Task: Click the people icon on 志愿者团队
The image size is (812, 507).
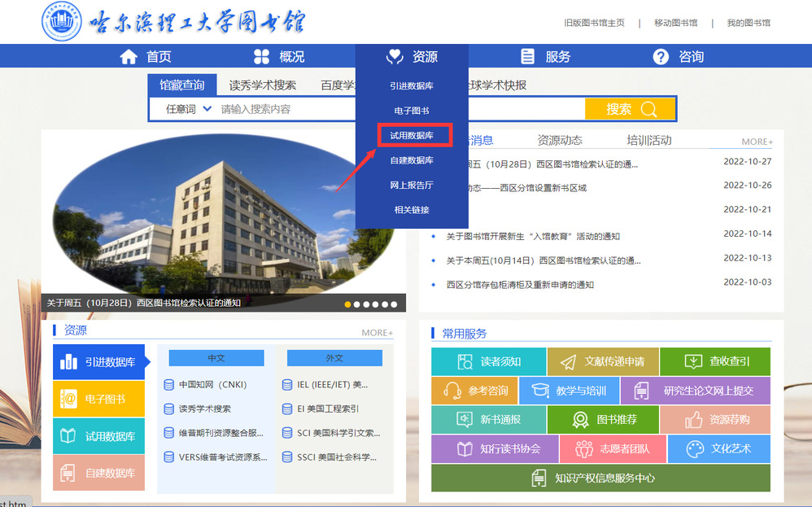Action: tap(584, 449)
